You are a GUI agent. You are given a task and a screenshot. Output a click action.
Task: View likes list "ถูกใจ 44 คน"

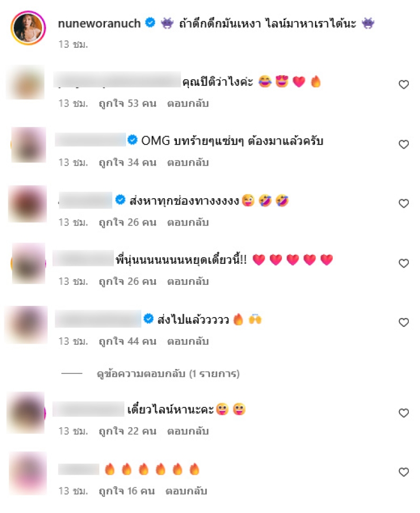(x=128, y=341)
